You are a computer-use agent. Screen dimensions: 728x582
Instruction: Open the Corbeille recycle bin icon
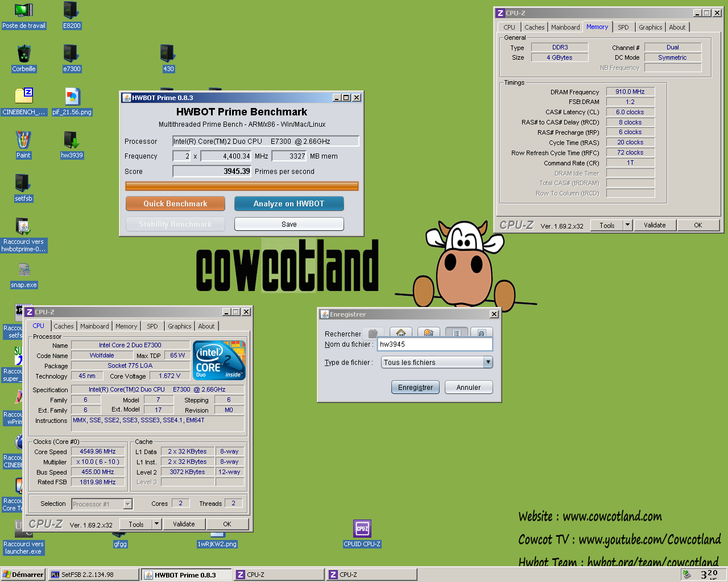[23, 59]
